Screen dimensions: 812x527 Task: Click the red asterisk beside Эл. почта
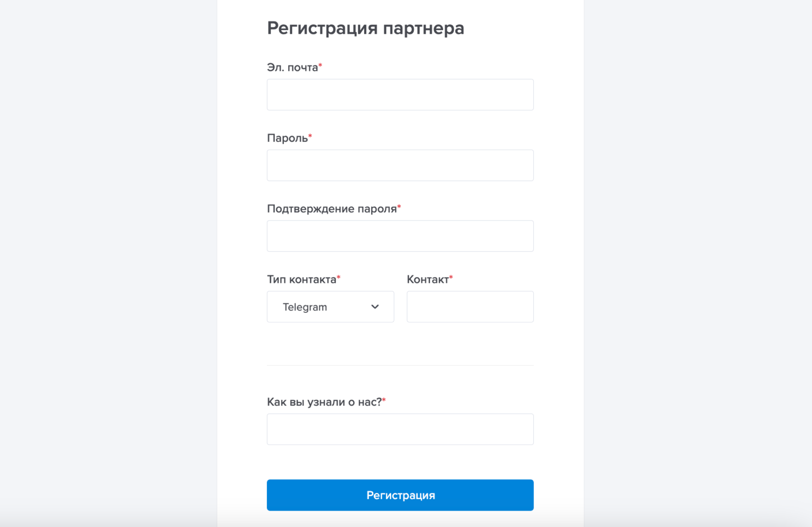(x=320, y=66)
